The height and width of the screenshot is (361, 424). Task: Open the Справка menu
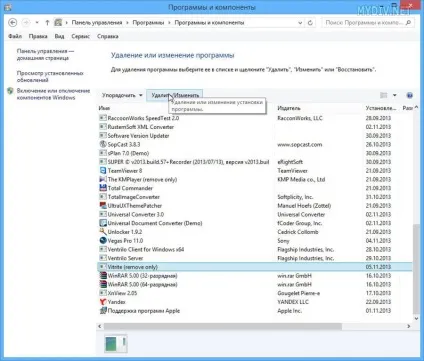click(x=108, y=36)
